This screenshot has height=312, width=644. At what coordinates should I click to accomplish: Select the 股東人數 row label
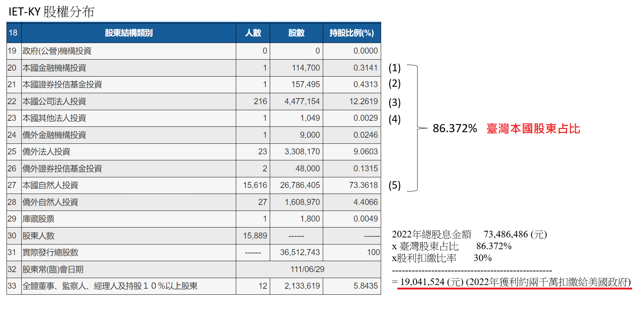point(38,236)
